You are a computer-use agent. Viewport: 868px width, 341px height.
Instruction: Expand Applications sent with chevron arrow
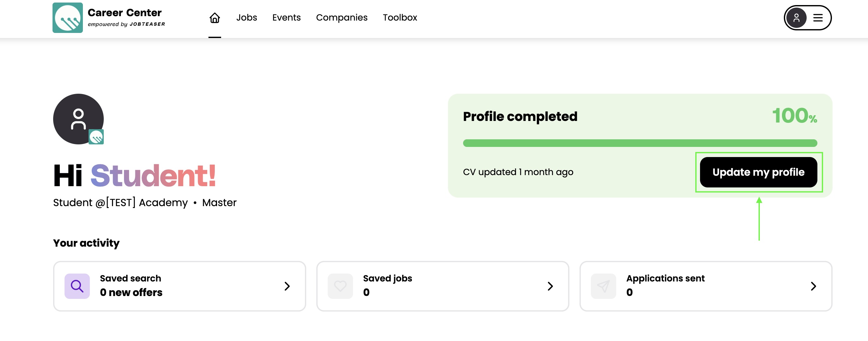tap(813, 286)
